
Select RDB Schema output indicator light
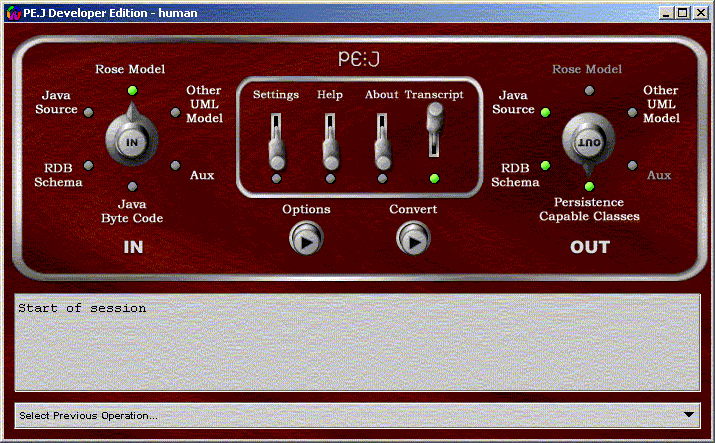pyautogui.click(x=545, y=165)
